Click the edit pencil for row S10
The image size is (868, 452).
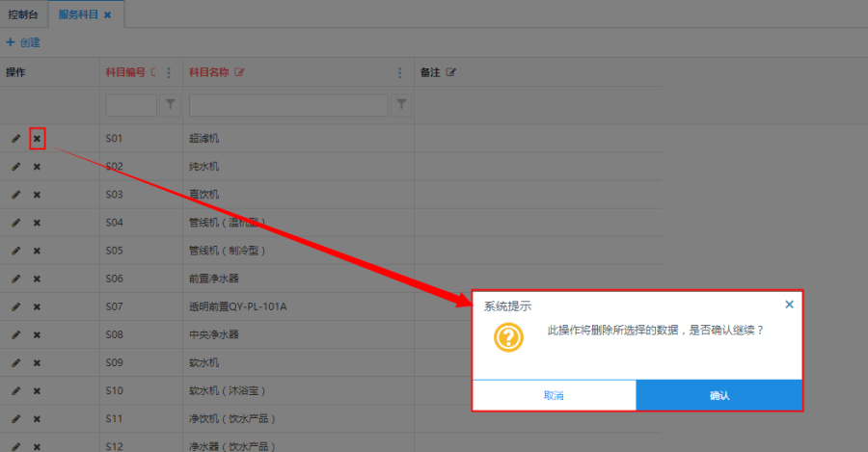coord(15,390)
